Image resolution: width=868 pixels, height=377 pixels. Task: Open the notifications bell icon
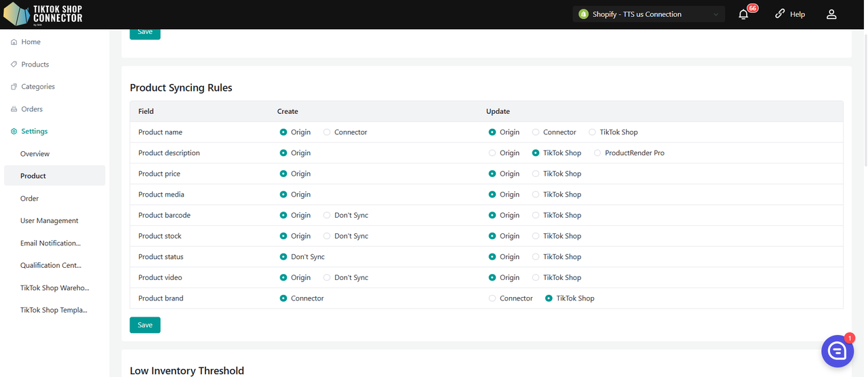coord(744,14)
